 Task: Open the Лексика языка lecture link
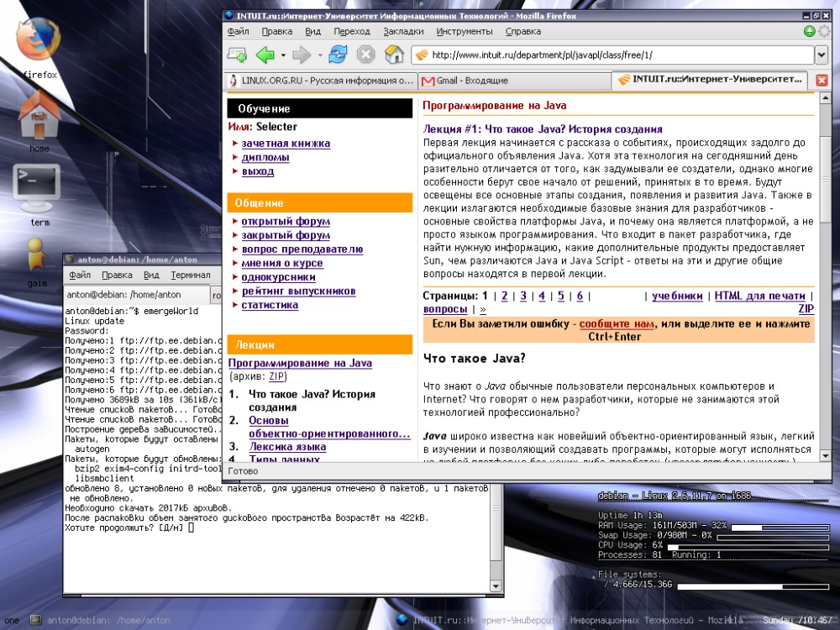click(x=287, y=446)
